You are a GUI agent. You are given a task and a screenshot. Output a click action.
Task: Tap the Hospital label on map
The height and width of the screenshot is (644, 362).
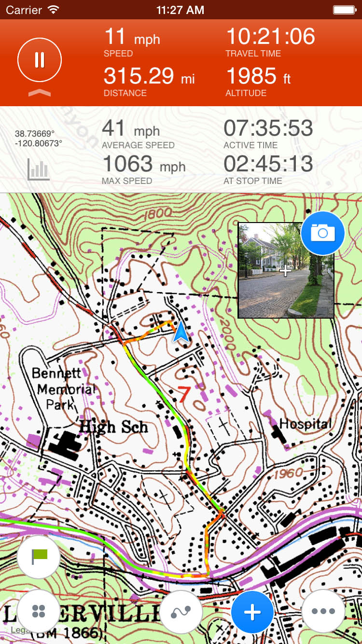306,424
